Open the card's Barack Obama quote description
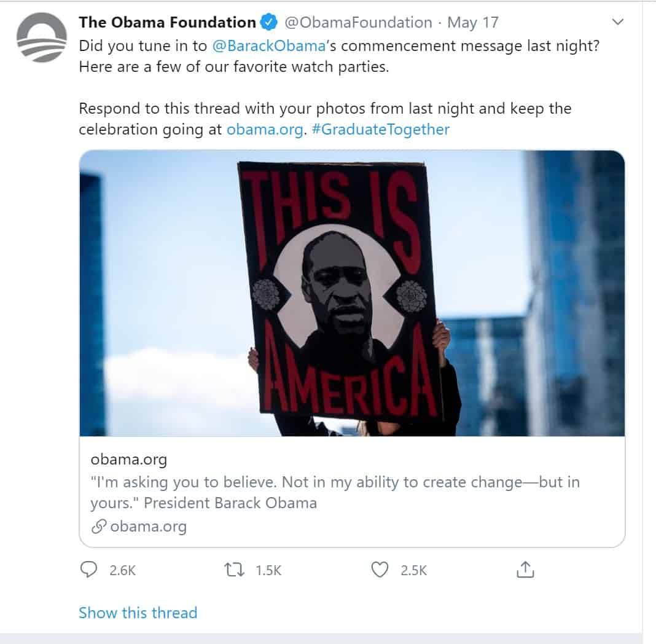This screenshot has height=644, width=656. click(335, 492)
